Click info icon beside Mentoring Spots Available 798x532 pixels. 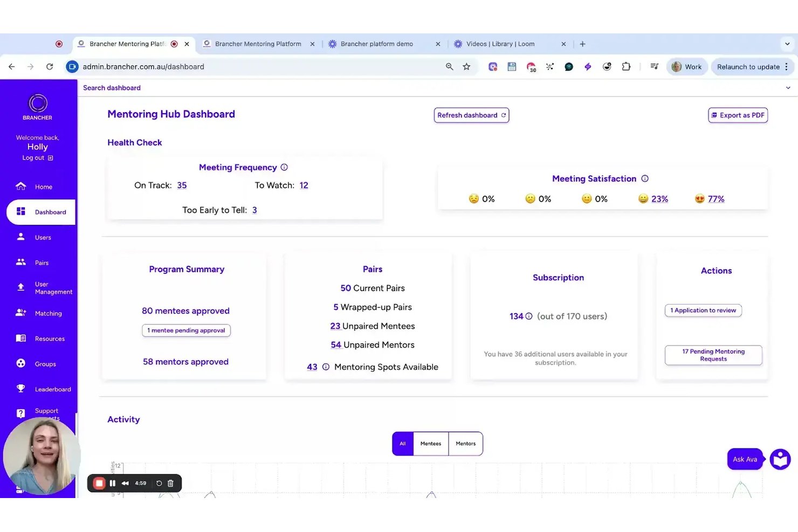tap(326, 367)
